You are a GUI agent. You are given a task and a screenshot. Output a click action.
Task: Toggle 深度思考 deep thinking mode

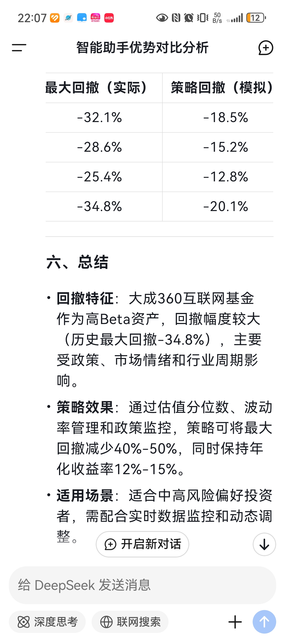point(47,622)
